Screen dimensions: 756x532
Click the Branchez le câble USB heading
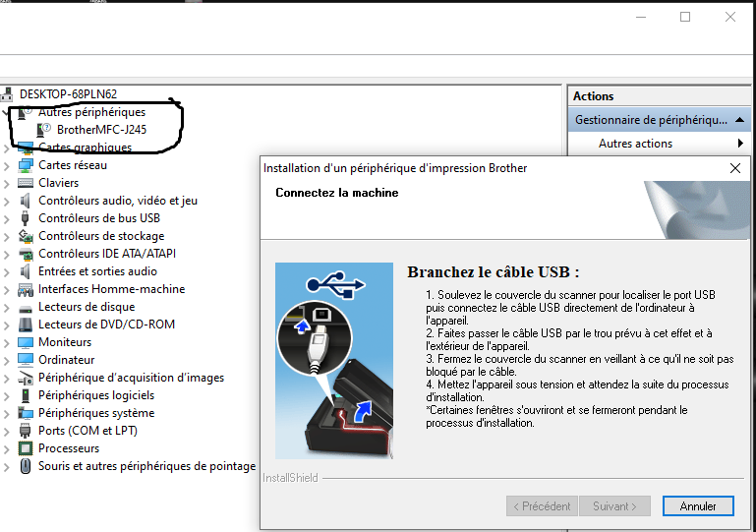(x=493, y=272)
